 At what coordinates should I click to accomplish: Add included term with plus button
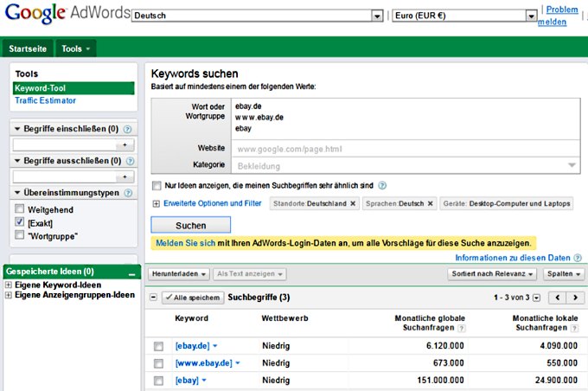click(x=125, y=144)
